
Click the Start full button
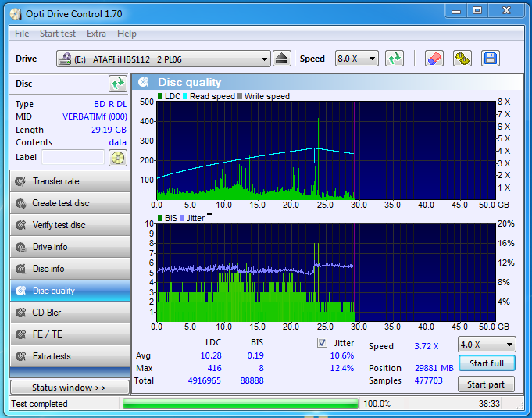[487, 363]
